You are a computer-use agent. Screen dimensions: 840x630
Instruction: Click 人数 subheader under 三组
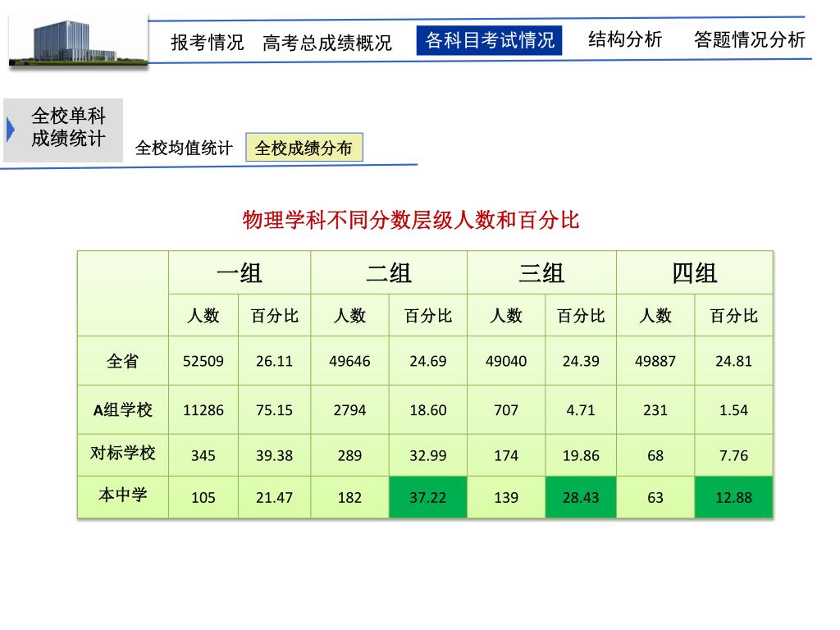point(506,315)
